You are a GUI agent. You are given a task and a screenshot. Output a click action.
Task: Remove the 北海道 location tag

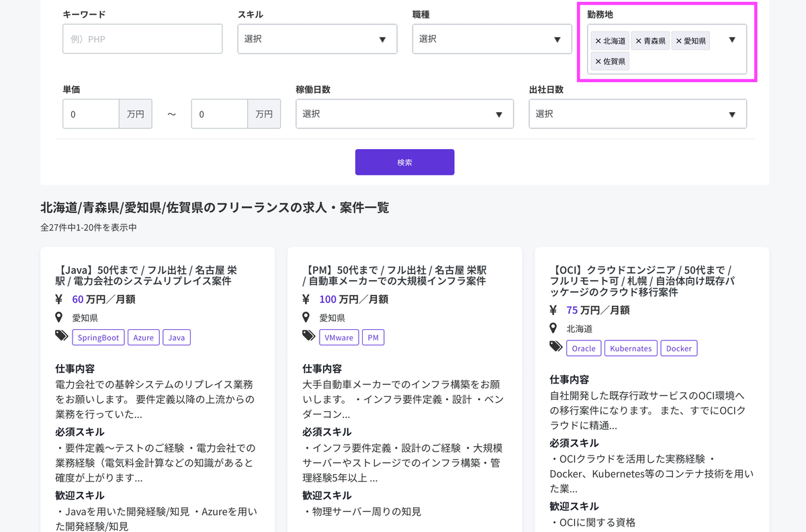(598, 41)
